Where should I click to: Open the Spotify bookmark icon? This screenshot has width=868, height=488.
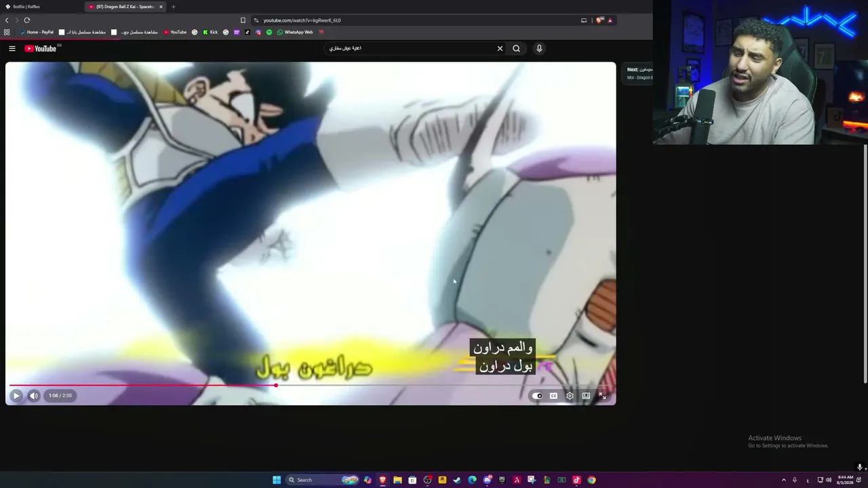269,32
